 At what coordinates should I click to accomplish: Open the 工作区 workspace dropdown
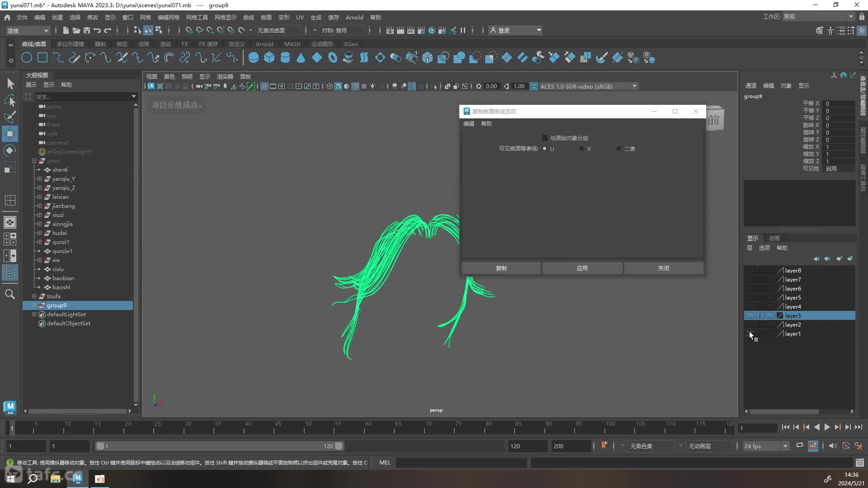pyautogui.click(x=818, y=17)
